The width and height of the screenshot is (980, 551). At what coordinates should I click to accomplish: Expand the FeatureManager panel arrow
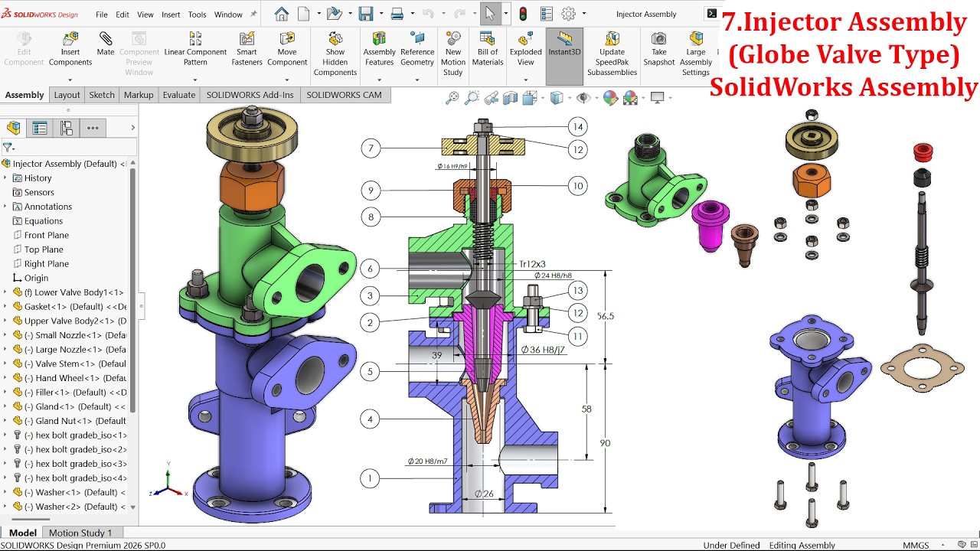point(132,128)
